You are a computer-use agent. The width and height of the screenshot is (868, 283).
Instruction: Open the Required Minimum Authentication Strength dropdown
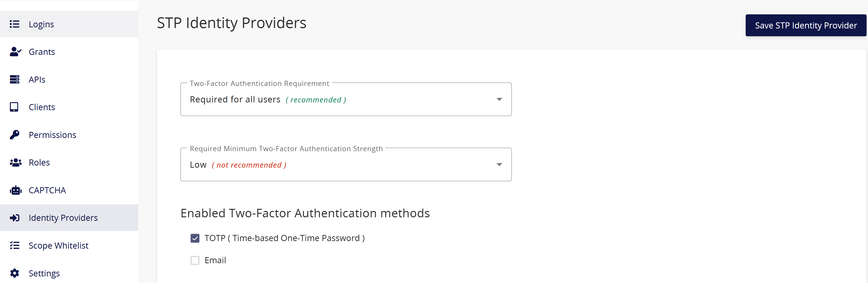pos(346,165)
